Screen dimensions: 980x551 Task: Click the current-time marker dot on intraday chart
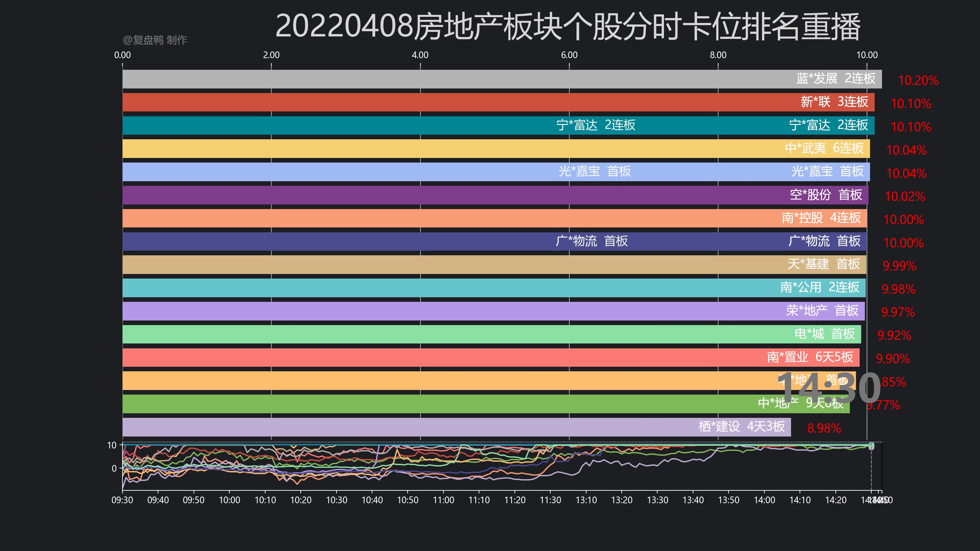coord(871,446)
